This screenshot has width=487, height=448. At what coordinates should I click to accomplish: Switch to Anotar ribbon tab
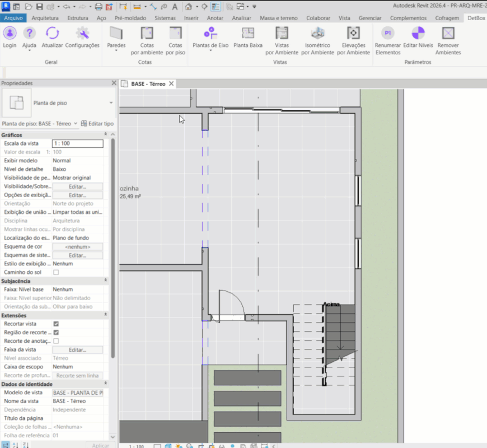coord(215,18)
